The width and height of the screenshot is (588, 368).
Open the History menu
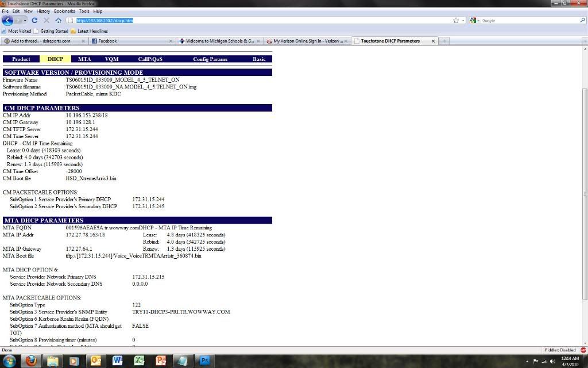click(x=43, y=11)
